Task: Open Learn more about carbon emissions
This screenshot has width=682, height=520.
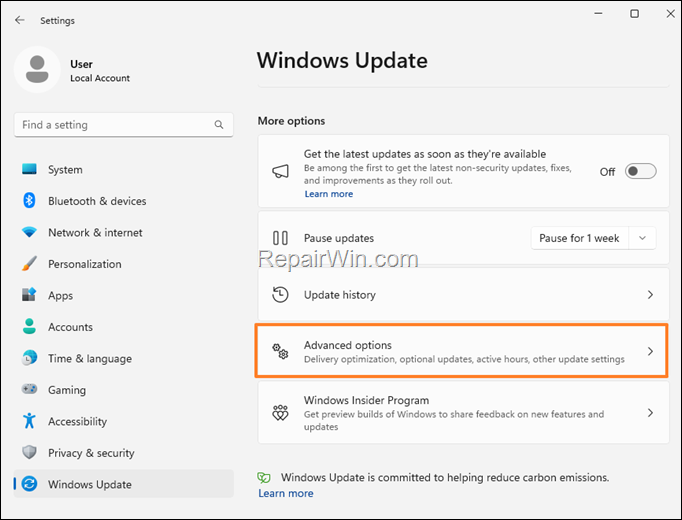Action: pos(286,493)
